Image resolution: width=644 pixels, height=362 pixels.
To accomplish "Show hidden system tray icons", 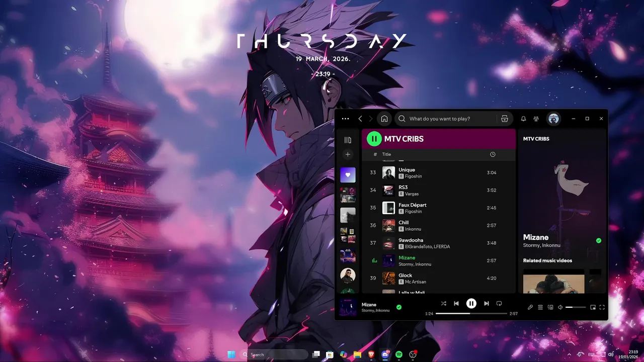I will click(x=569, y=354).
